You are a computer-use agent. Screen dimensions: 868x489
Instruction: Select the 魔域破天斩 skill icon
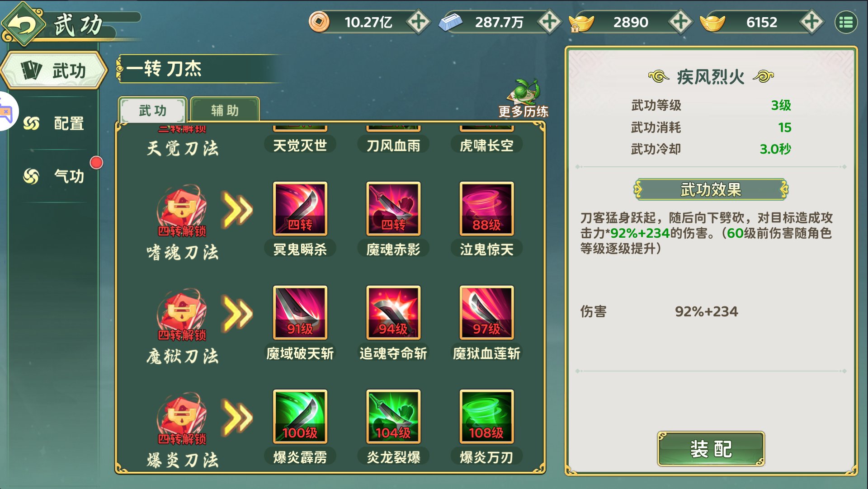click(300, 313)
